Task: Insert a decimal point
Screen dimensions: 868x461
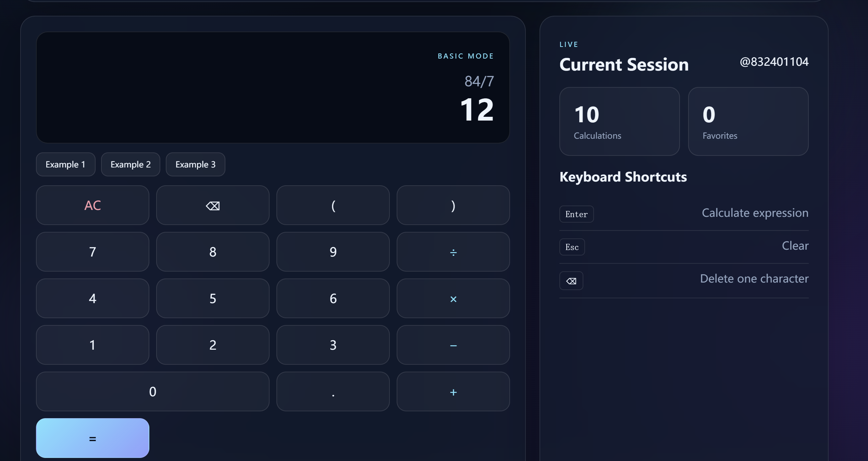Action: click(333, 391)
